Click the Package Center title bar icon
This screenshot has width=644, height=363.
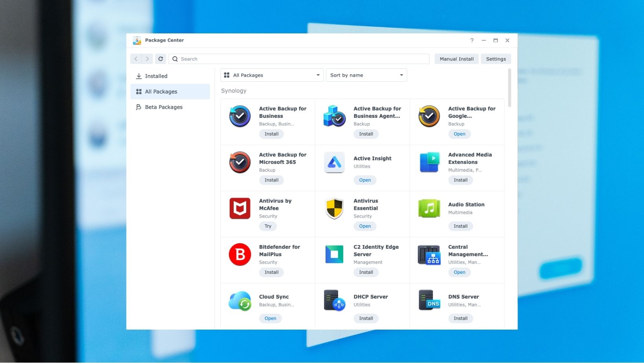[137, 40]
